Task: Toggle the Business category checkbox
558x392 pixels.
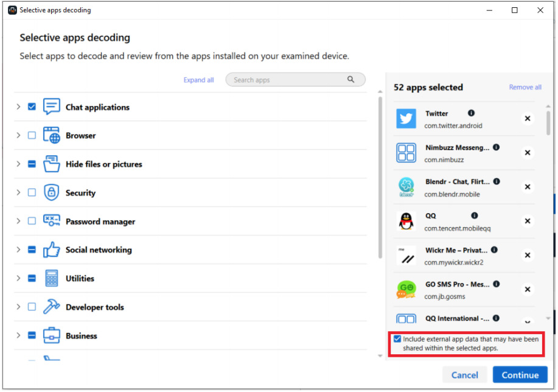Action: click(x=32, y=336)
